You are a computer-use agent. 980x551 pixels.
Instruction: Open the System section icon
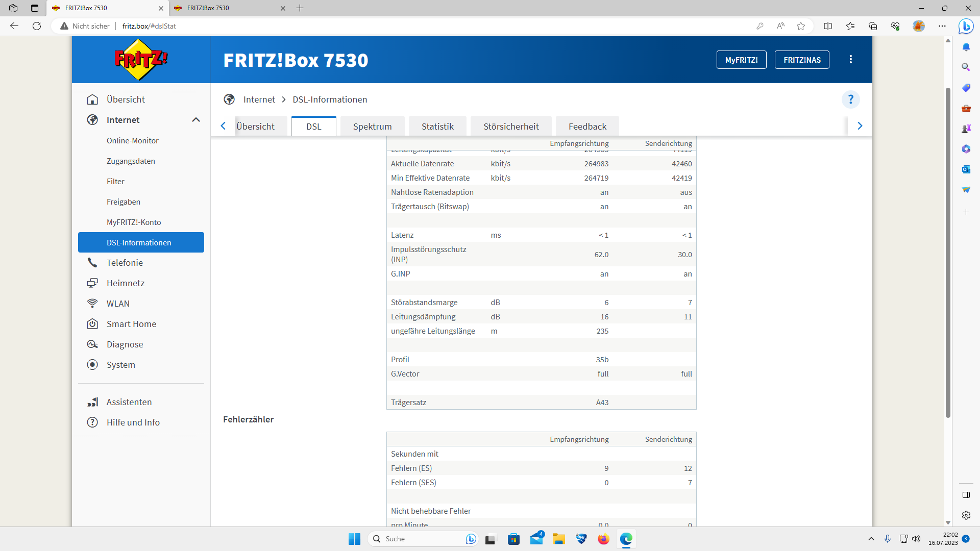pyautogui.click(x=92, y=364)
